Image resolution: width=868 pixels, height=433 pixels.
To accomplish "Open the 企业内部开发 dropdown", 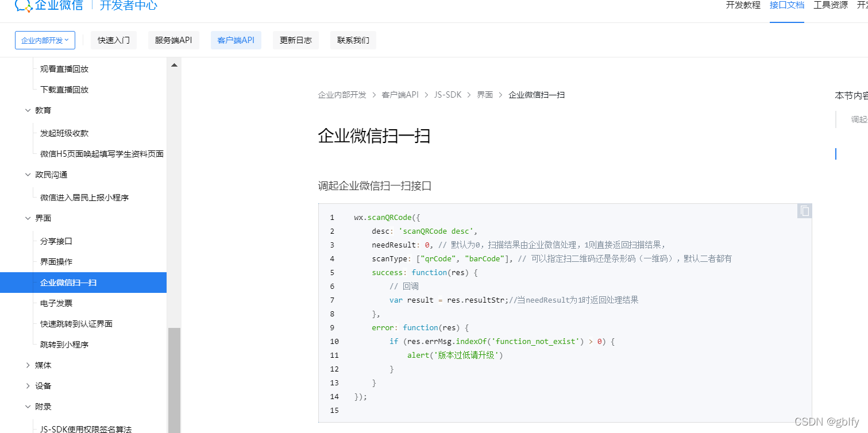I will 45,40.
